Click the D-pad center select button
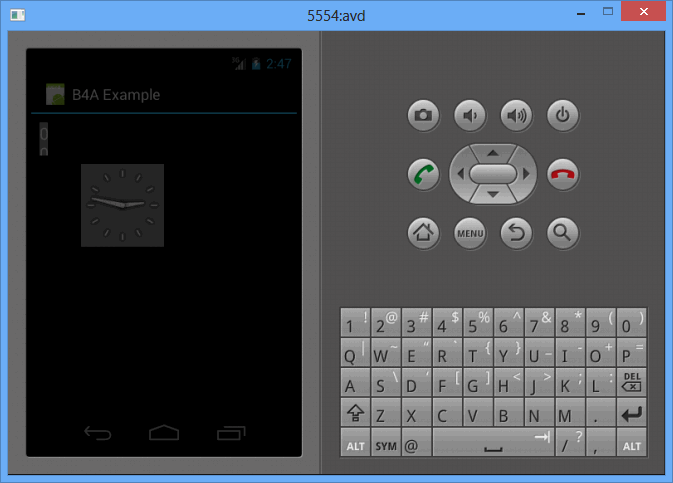The image size is (673, 483). click(493, 174)
